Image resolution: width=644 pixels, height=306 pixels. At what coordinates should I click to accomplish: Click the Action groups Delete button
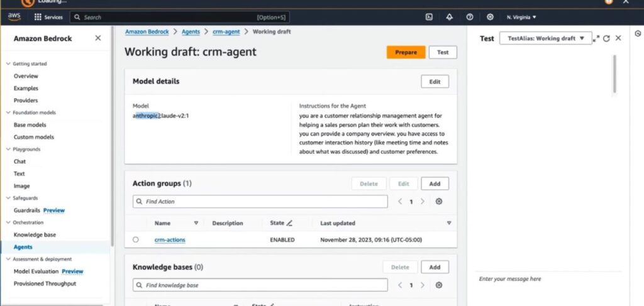point(369,183)
